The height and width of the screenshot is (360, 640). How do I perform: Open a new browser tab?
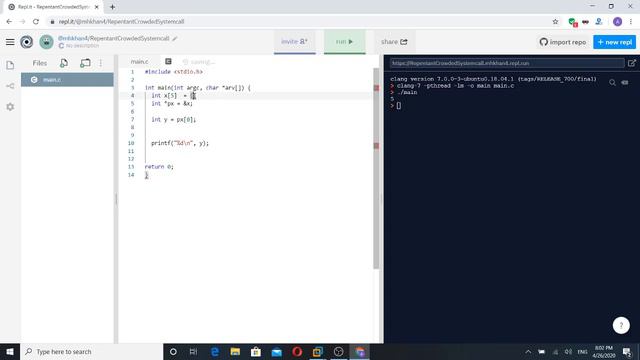(x=112, y=7)
